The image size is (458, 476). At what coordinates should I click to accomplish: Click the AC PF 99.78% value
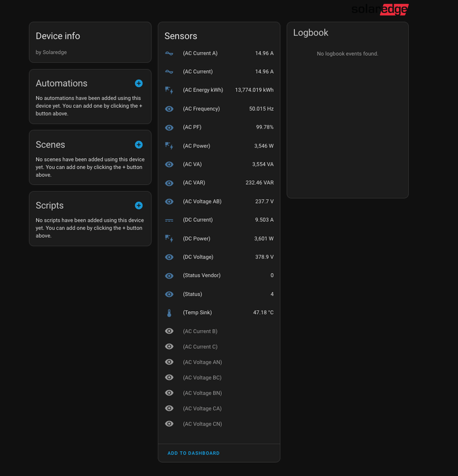(x=265, y=127)
